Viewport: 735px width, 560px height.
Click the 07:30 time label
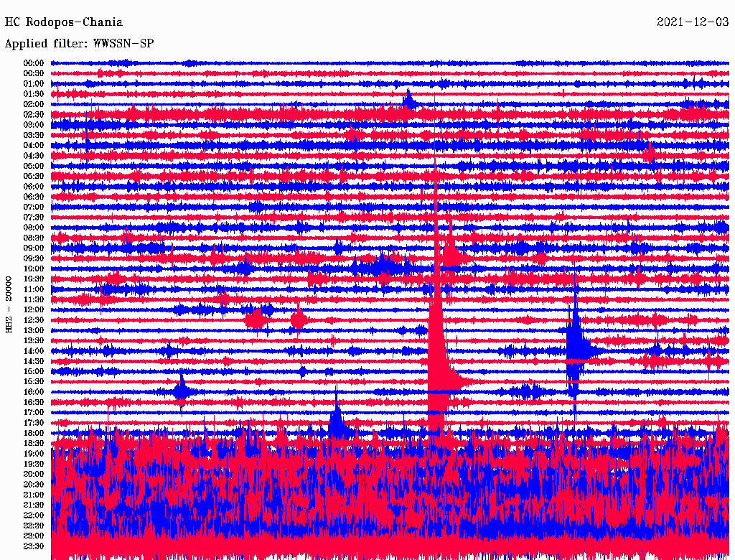(x=34, y=217)
